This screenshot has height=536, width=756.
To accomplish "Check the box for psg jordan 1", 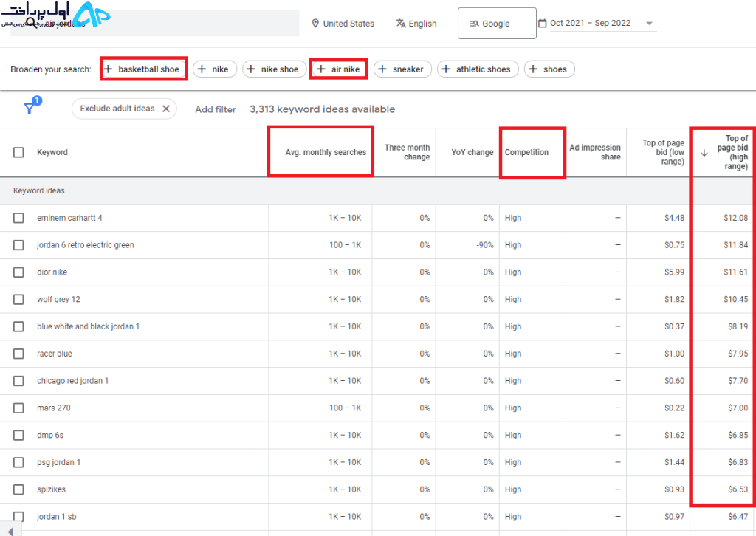I will click(x=18, y=462).
